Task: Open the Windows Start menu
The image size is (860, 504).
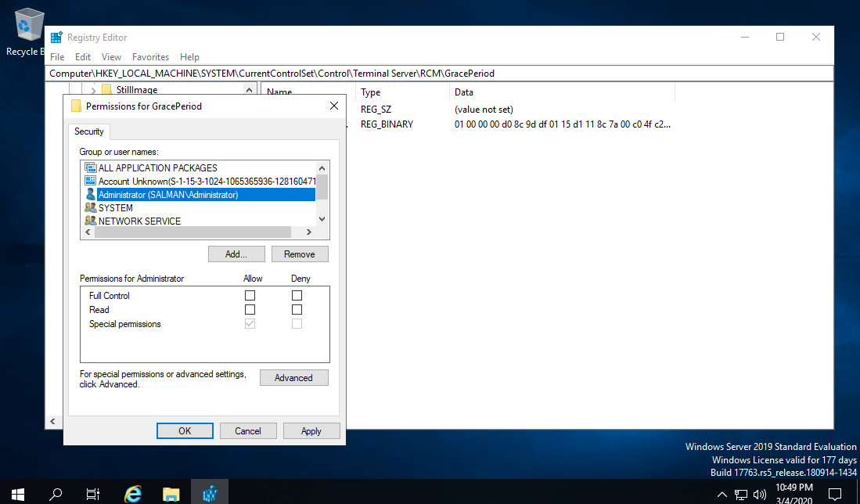Action: [x=17, y=494]
